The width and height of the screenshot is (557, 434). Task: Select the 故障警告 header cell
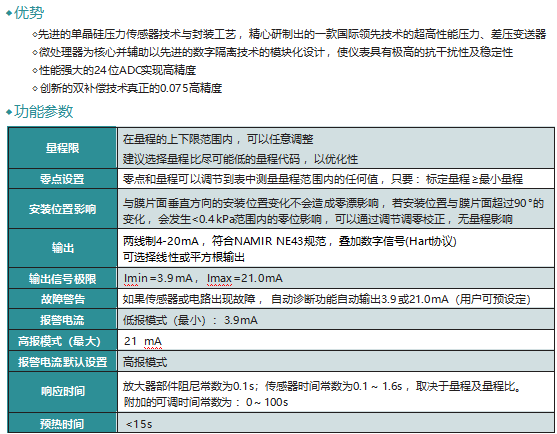click(x=63, y=299)
